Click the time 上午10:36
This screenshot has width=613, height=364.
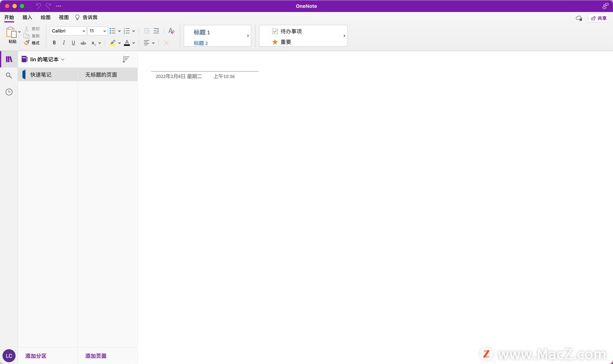tap(224, 76)
